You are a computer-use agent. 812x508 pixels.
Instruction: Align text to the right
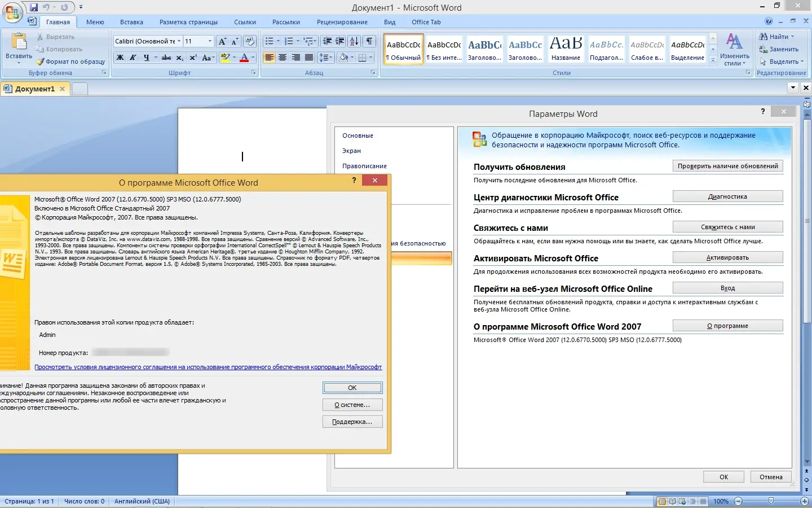(x=296, y=58)
